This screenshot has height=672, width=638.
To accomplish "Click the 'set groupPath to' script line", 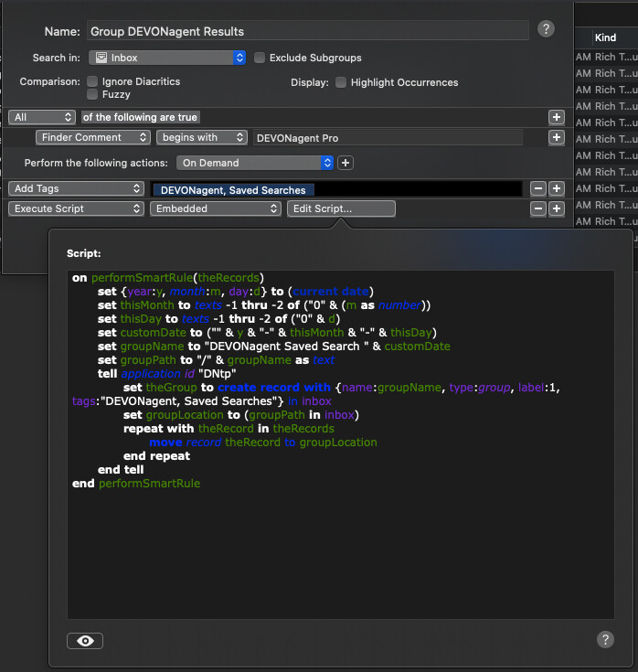I will [x=216, y=360].
